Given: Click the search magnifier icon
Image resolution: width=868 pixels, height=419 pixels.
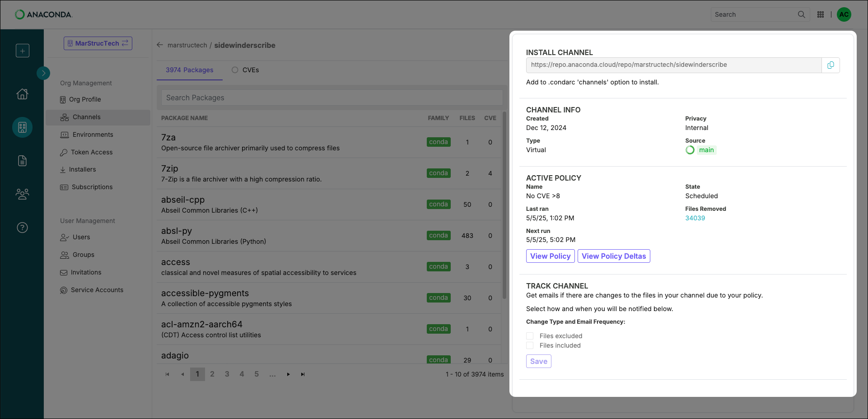Looking at the screenshot, I should click(x=802, y=14).
